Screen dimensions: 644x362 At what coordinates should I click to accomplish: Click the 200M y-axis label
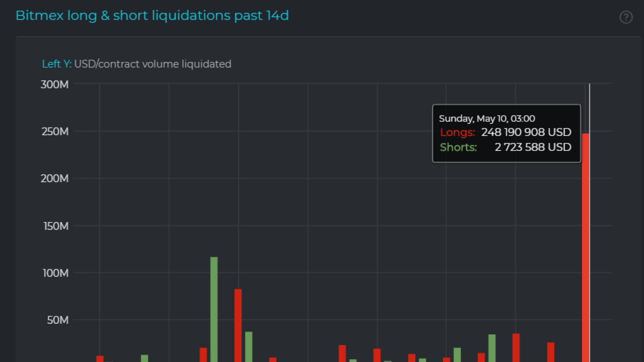(x=54, y=178)
